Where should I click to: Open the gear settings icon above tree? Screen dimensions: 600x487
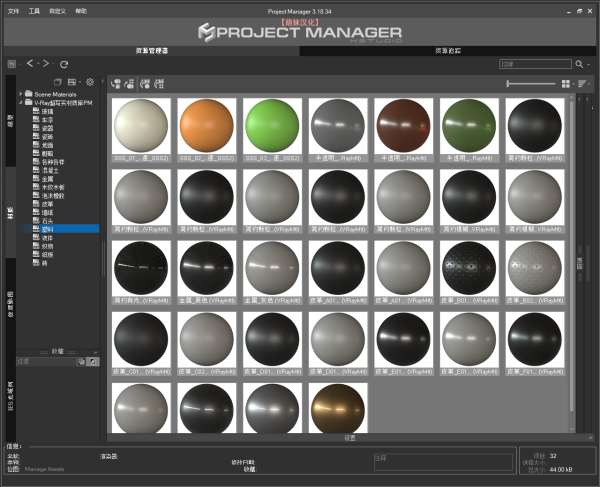point(90,82)
